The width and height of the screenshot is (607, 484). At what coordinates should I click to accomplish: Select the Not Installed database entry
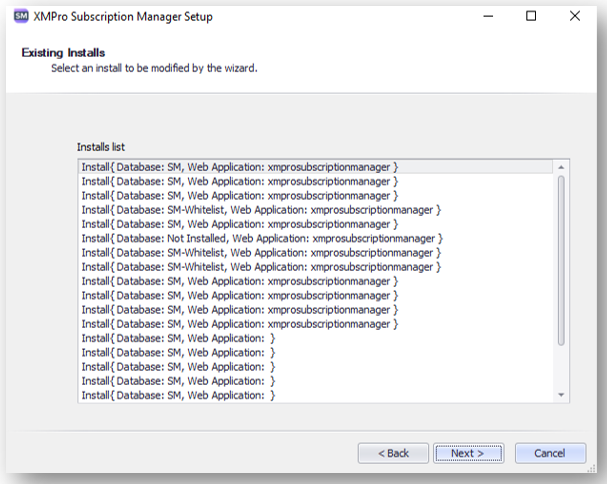[316, 239]
